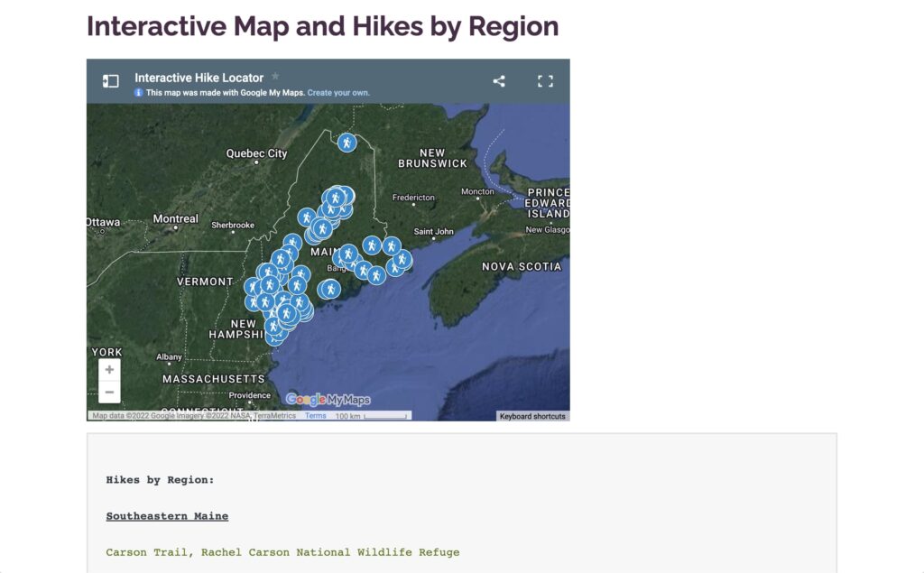Follow the 'Create your own' link
Image resolution: width=924 pixels, height=573 pixels.
(338, 93)
